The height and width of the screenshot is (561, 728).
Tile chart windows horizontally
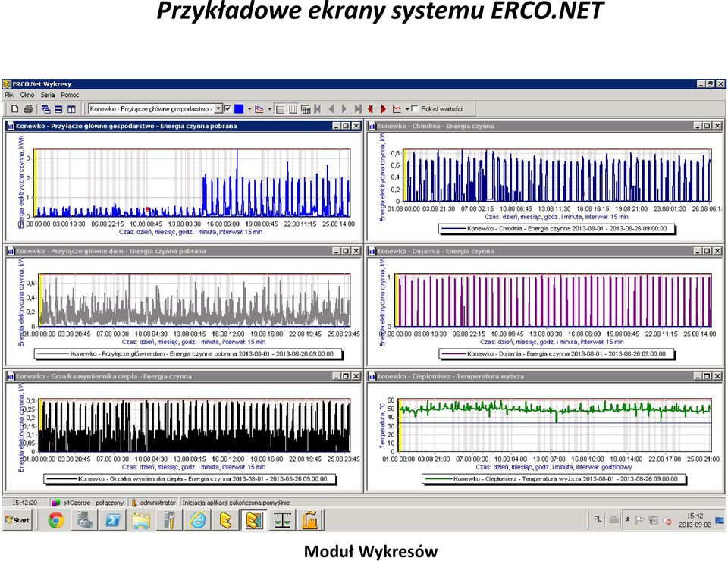pyautogui.click(x=58, y=109)
